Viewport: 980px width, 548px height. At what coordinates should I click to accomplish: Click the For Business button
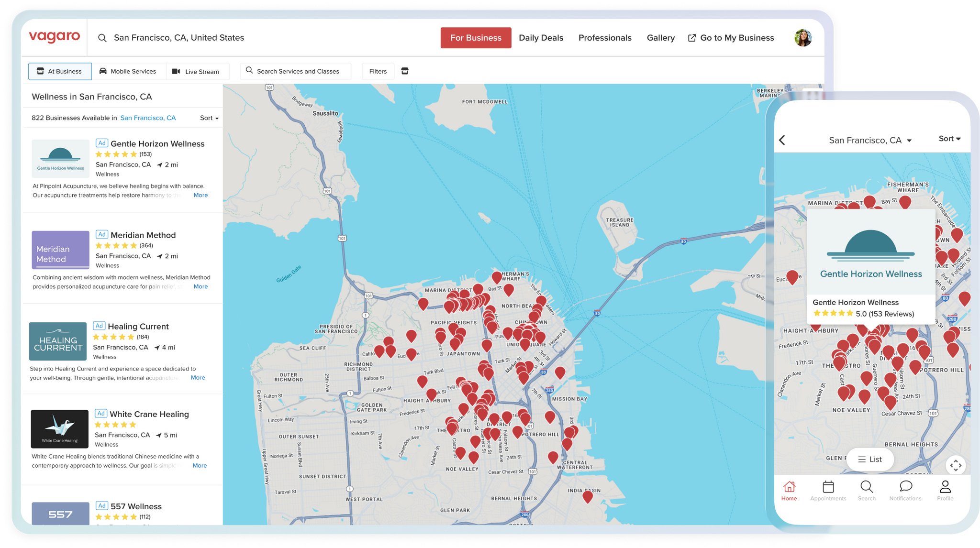coord(476,38)
